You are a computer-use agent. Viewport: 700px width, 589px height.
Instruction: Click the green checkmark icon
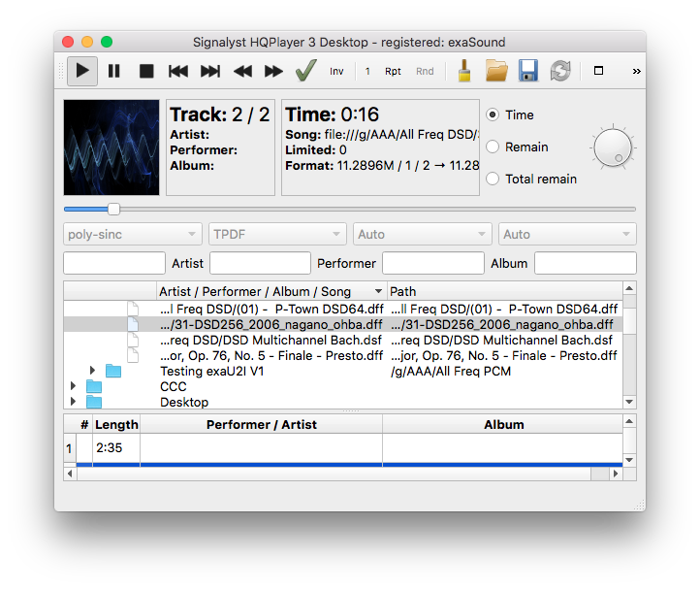coord(306,71)
